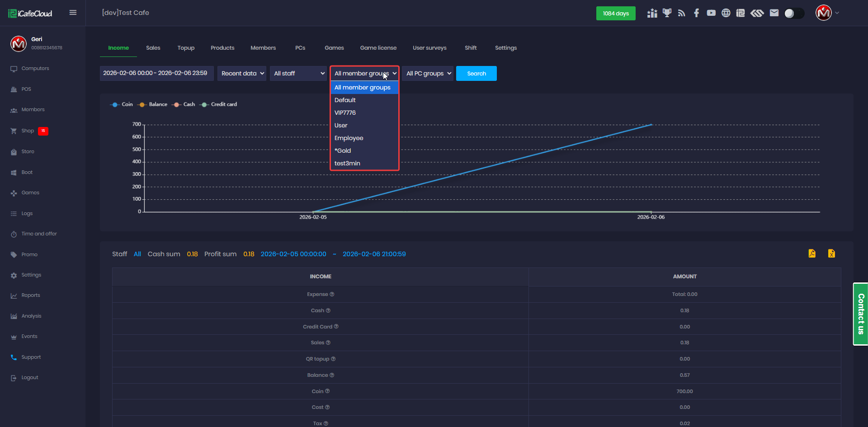The image size is (868, 427).
Task: Open the RSS feed icon
Action: click(x=682, y=13)
